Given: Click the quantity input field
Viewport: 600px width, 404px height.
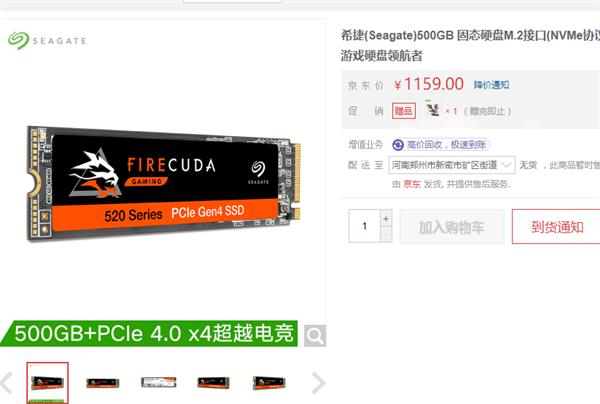Looking at the screenshot, I should pyautogui.click(x=365, y=226).
